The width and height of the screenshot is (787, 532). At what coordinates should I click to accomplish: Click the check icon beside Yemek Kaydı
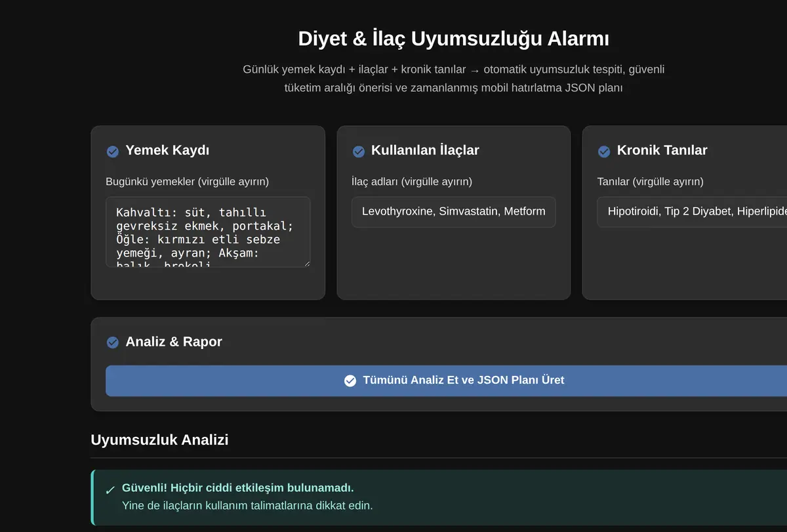point(112,152)
